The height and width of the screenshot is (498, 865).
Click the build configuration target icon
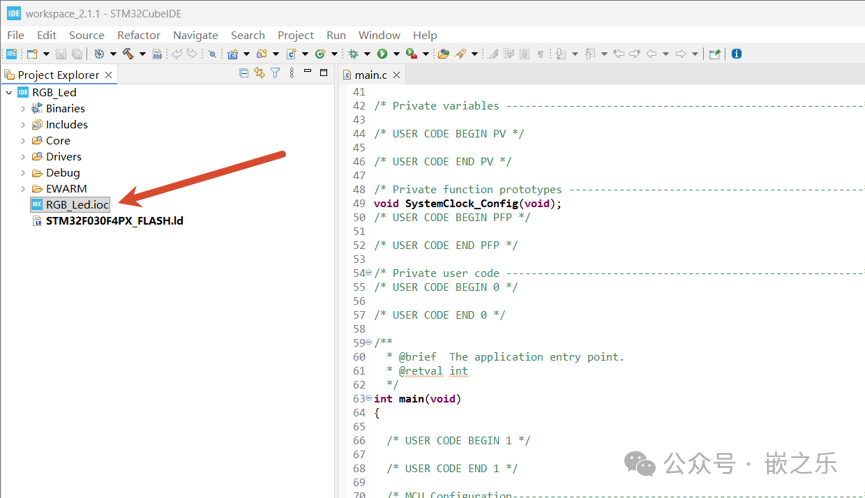click(99, 53)
